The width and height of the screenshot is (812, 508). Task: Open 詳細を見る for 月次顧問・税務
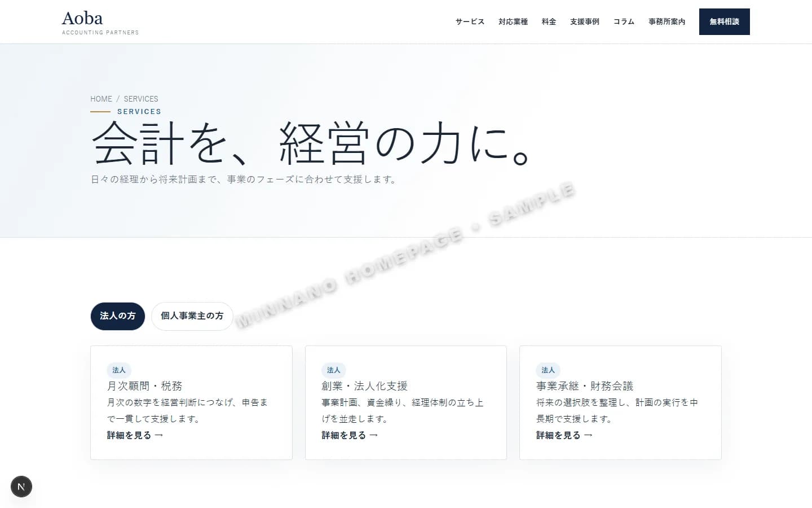(135, 435)
